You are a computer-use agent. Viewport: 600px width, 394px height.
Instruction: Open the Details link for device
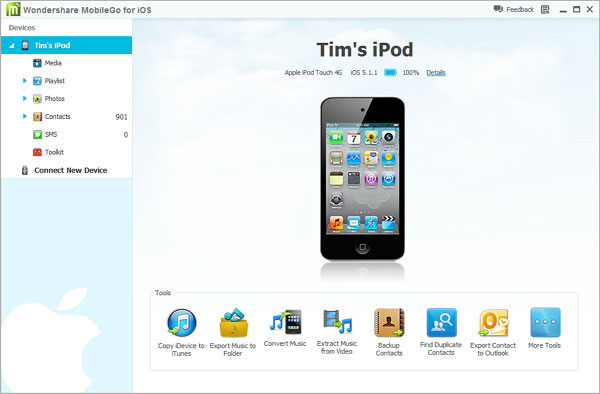coord(436,72)
